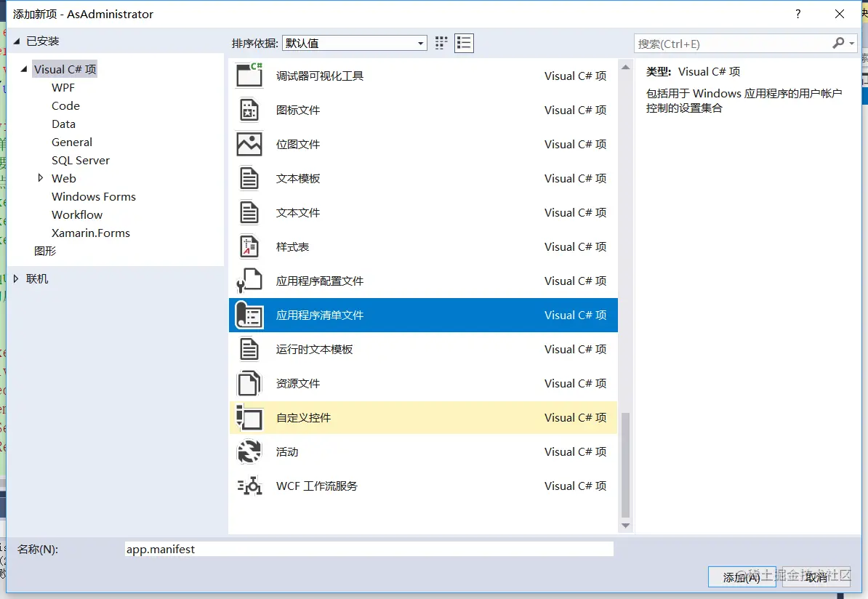Select the WCF 工作流服务 item text
868x599 pixels.
(317, 486)
